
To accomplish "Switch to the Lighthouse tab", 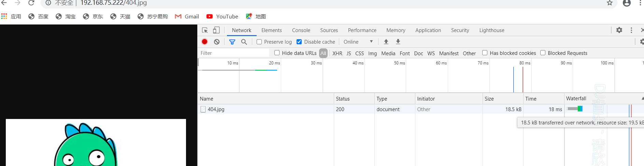I will point(492,30).
